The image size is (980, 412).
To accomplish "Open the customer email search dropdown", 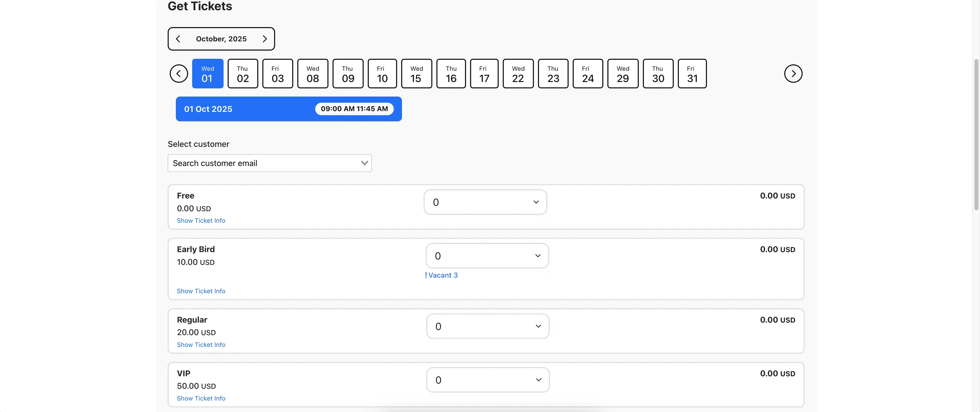I will point(269,163).
